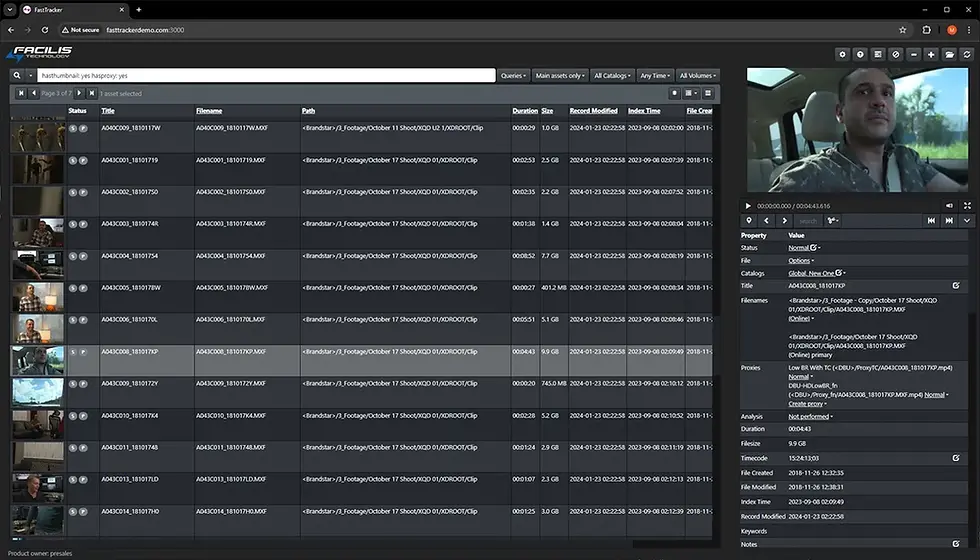Skip to end of clip
The width and height of the screenshot is (980, 560).
(949, 221)
